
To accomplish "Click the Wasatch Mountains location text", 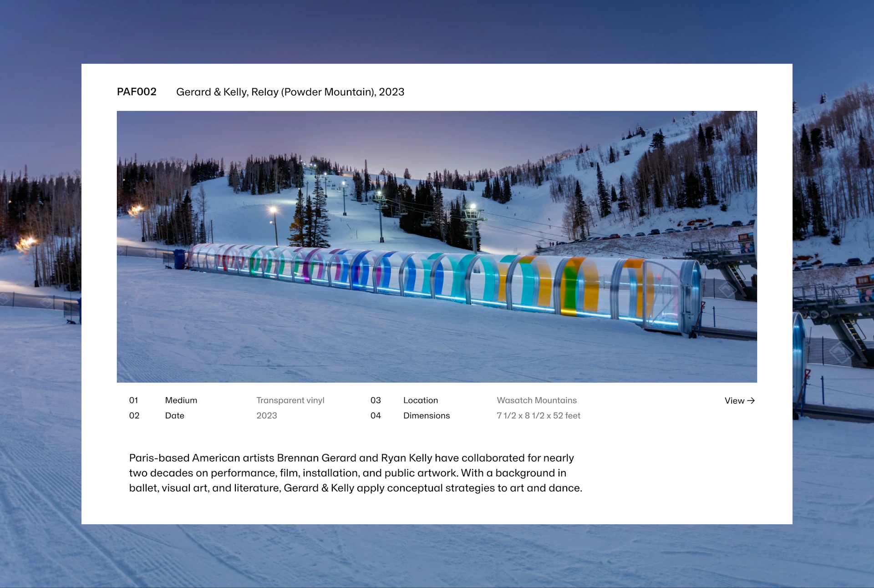I will (x=536, y=400).
